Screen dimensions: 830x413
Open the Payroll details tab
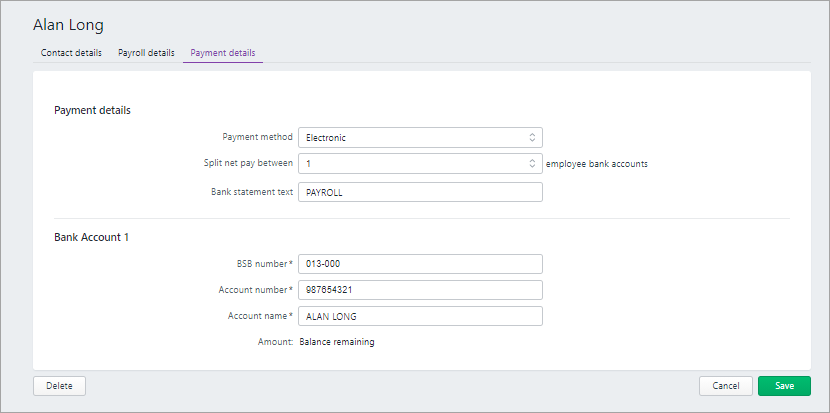click(x=146, y=52)
